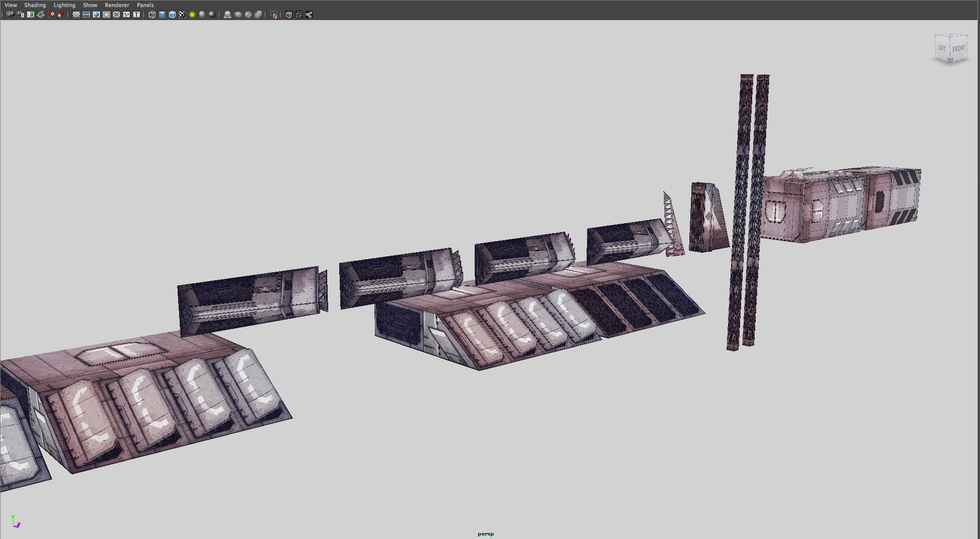The image size is (980, 539).
Task: Switch to Wireframe display mode
Action: pyautogui.click(x=152, y=15)
